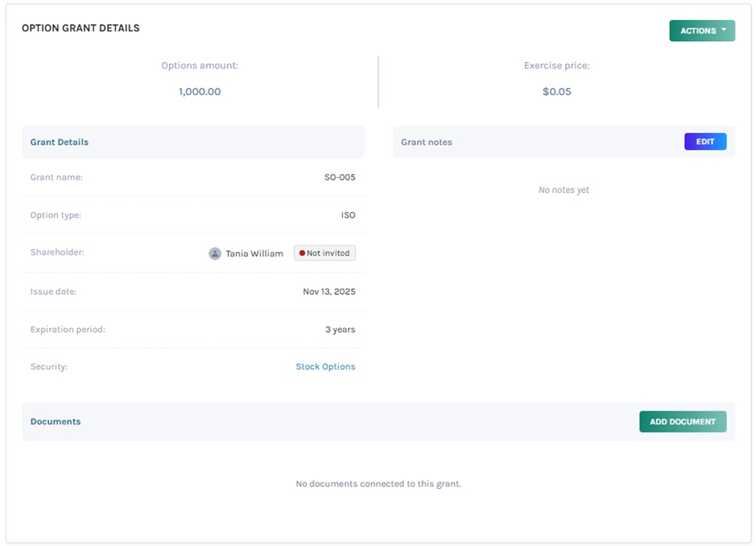Click the option type value ISO
The height and width of the screenshot is (546, 756).
[x=348, y=215]
